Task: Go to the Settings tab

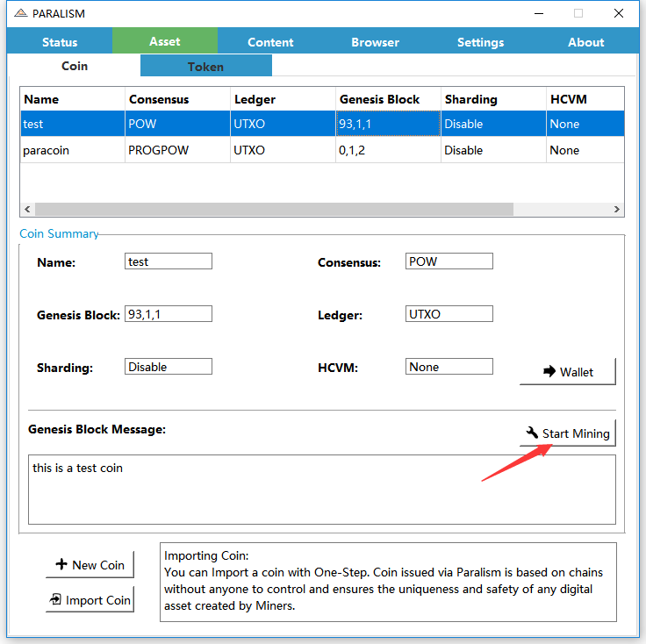Action: [x=480, y=41]
